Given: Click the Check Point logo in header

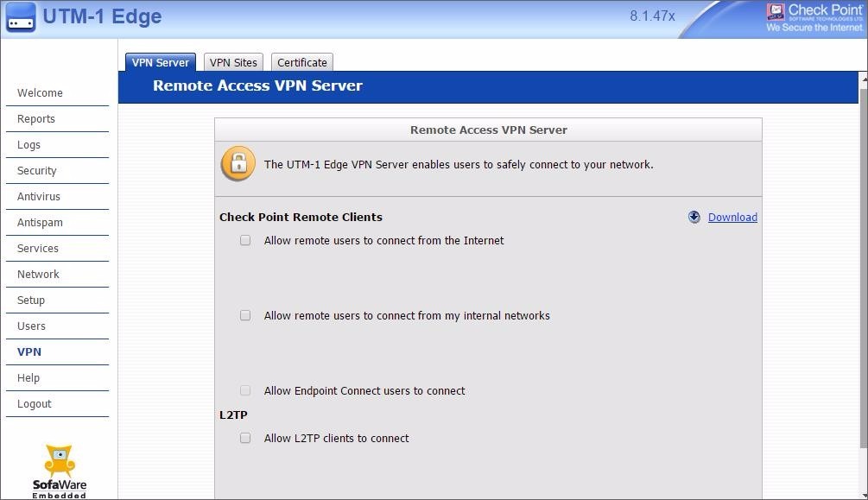Looking at the screenshot, I should click(814, 18).
